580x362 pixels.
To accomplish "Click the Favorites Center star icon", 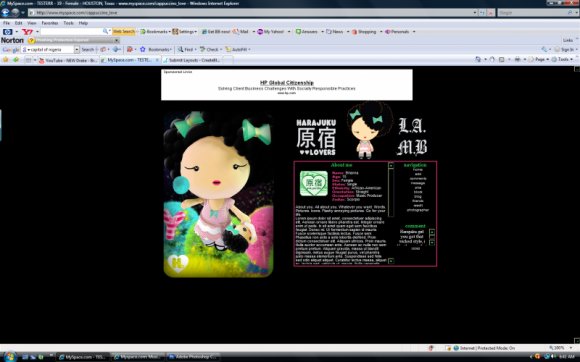I will pyautogui.click(x=6, y=60).
